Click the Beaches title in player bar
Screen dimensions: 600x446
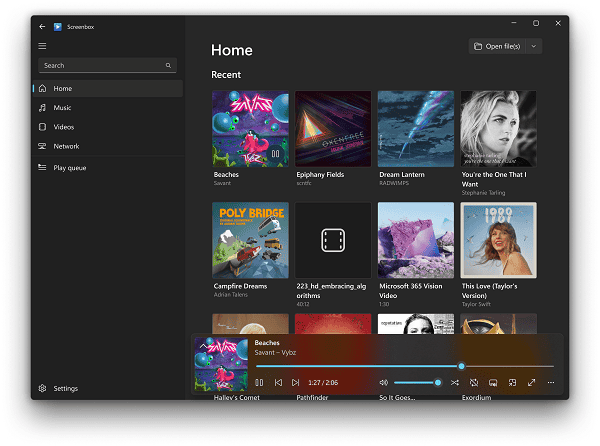coord(267,343)
